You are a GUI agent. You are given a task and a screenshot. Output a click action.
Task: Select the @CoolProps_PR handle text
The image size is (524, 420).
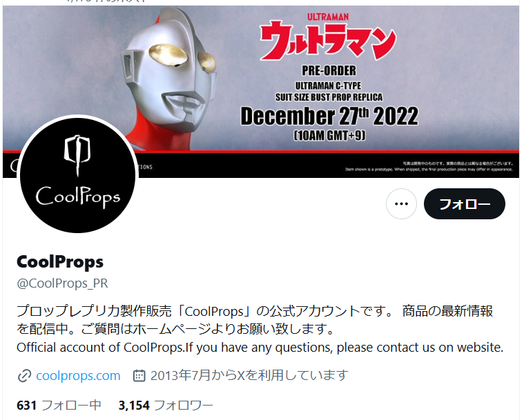click(x=63, y=283)
